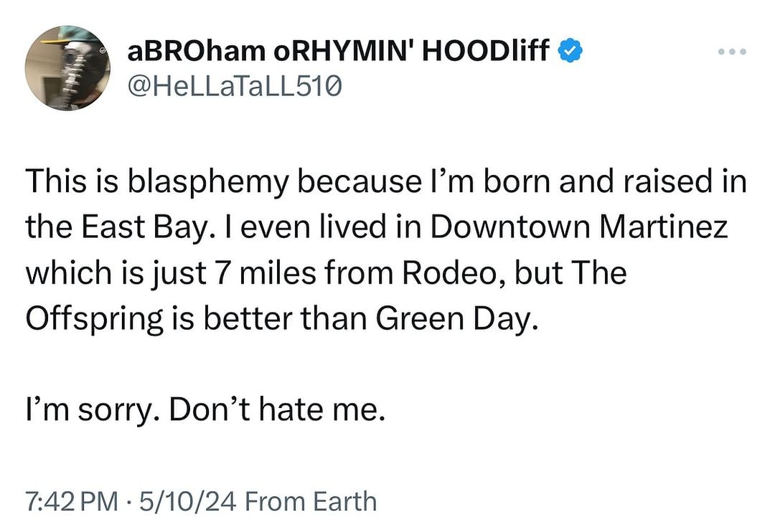Click the "From Earth" location label

[x=311, y=501]
